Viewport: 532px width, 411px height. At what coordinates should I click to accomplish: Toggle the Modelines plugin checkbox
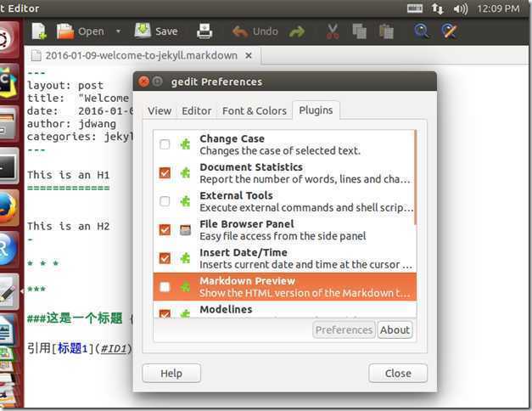pos(165,313)
